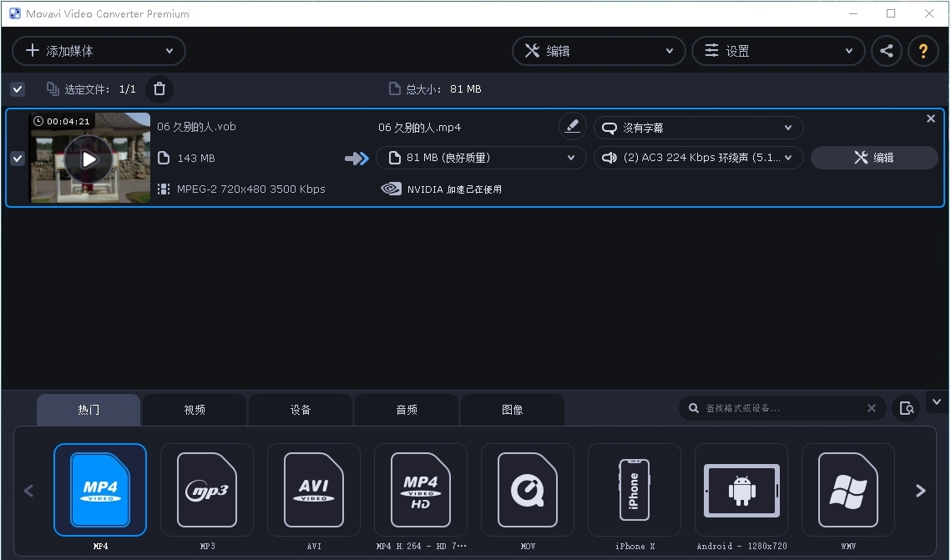Select the WMV format preset
This screenshot has width=951, height=560.
click(x=848, y=490)
